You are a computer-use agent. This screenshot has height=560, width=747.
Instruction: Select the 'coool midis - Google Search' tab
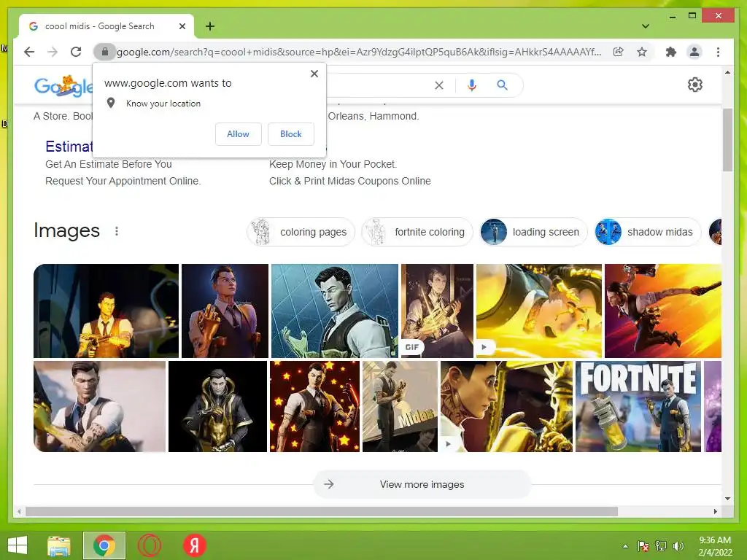[x=107, y=26]
